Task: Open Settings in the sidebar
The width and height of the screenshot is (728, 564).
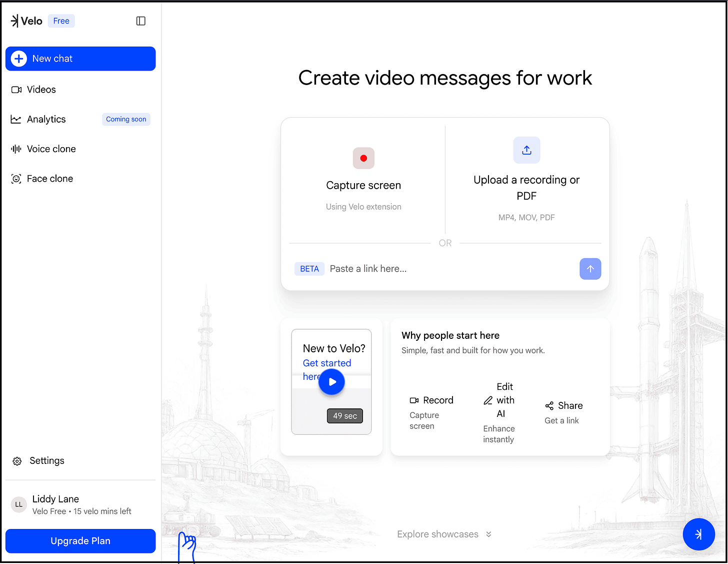Action: pos(80,461)
